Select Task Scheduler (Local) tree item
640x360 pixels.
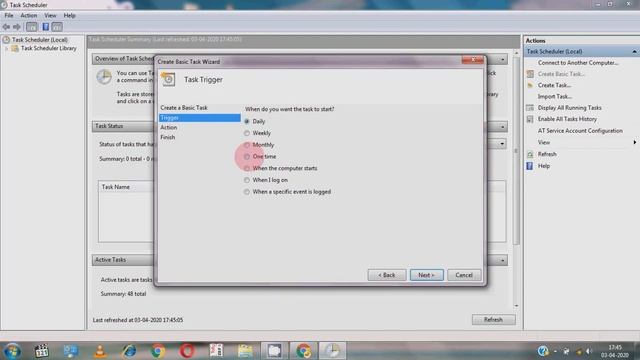click(40, 40)
